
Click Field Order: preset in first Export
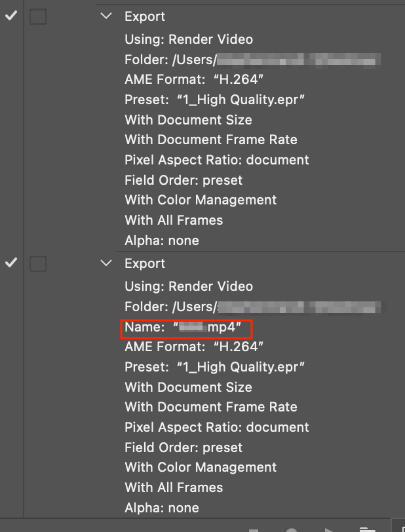[183, 180]
